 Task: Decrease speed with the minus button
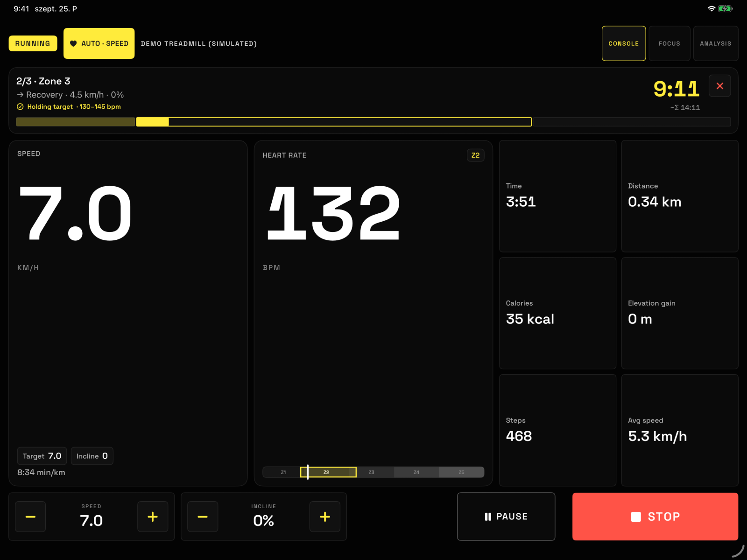[x=30, y=517]
